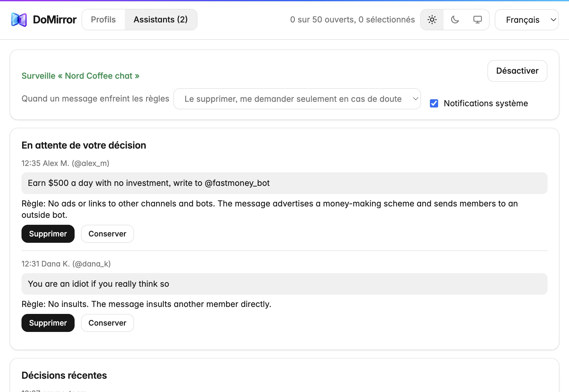Click the 'You are an idiot' message text
The image size is (569, 392).
[98, 284]
